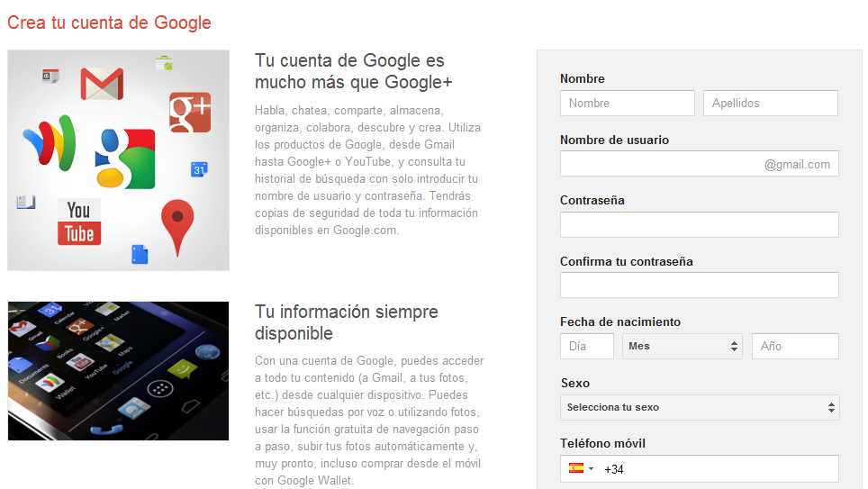Click the Google+ red icon
Screen dimensions: 868x489
190,113
